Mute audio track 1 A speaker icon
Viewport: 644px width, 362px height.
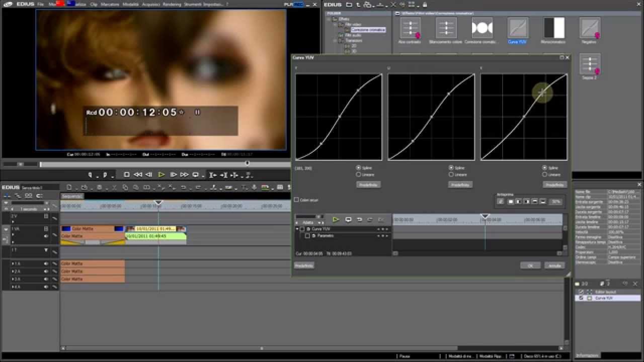coord(46,263)
